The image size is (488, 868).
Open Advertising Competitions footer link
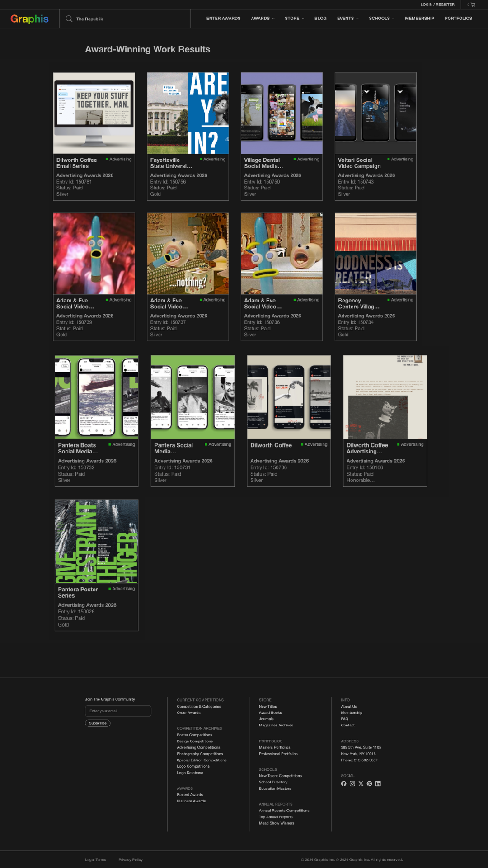198,747
